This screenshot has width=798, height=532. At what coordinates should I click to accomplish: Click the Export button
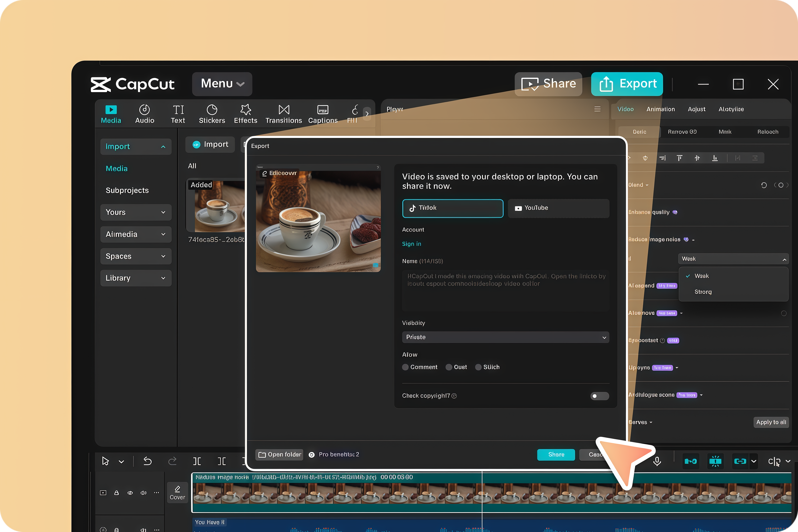pos(627,84)
